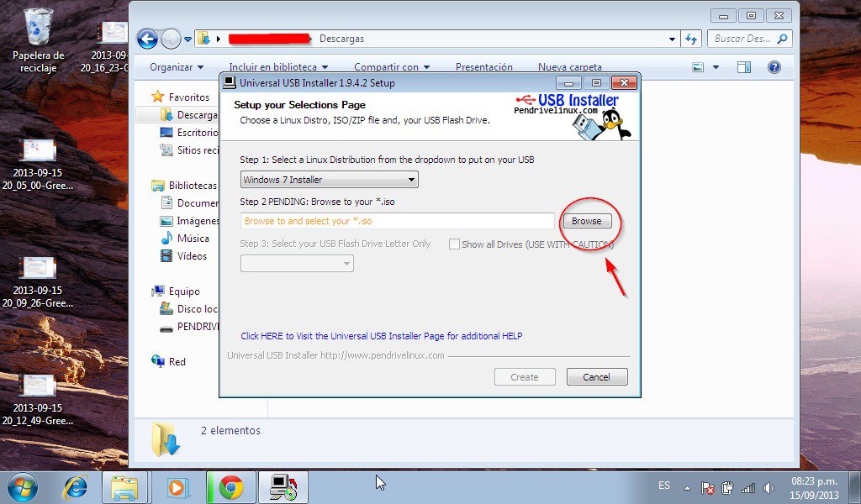Image resolution: width=861 pixels, height=504 pixels.
Task: Click the Explorer back arrow button
Action: pyautogui.click(x=148, y=39)
